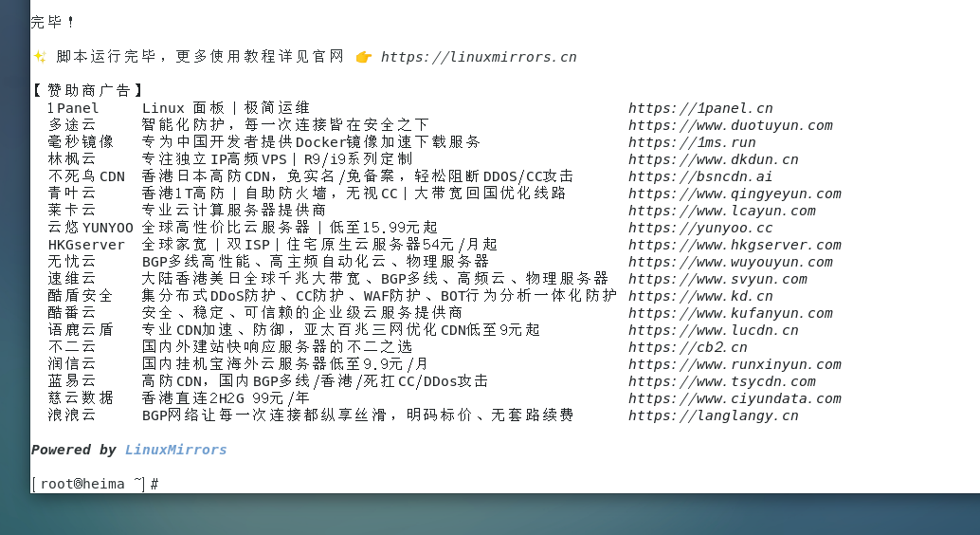This screenshot has height=535, width=980.
Task: Click the https://www.svyun.com URL
Action: [x=717, y=279]
